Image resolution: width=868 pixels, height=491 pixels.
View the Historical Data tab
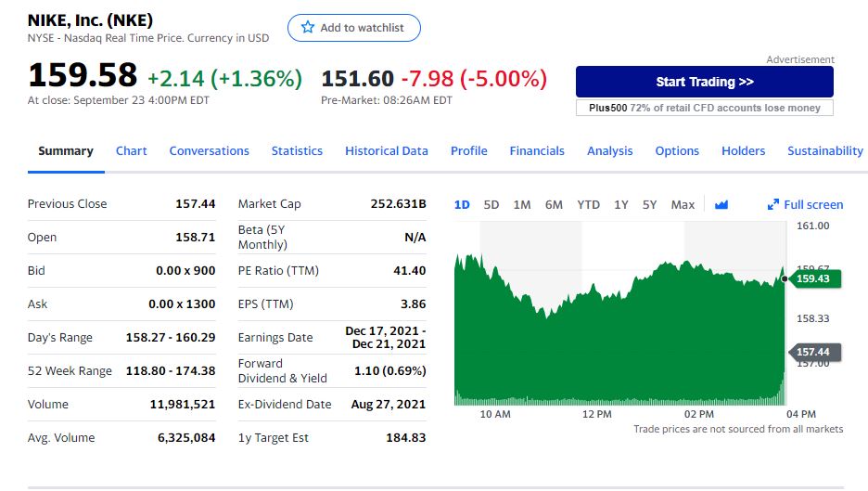coord(387,151)
